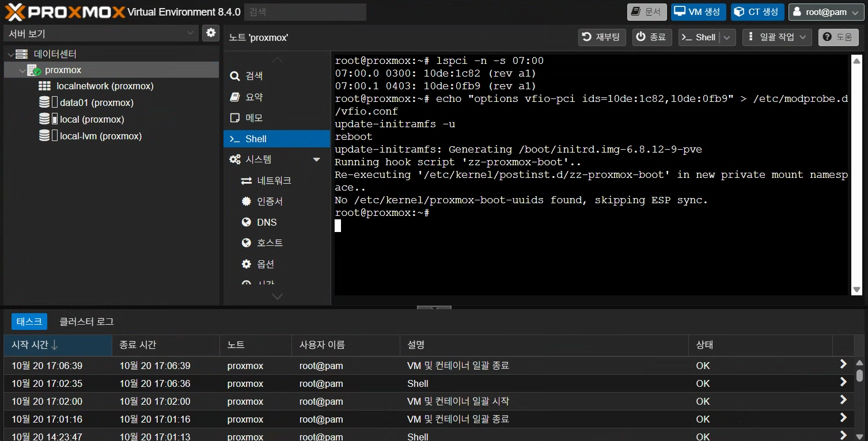Open the root@pam user menu
This screenshot has width=868, height=441.
coord(826,12)
